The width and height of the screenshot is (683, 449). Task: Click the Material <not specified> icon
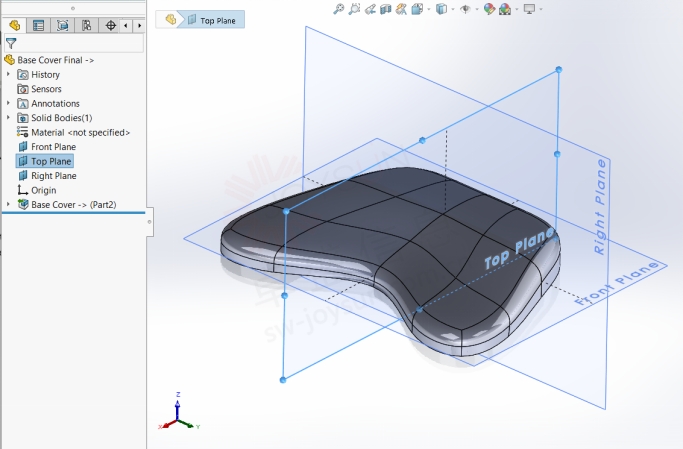(23, 132)
